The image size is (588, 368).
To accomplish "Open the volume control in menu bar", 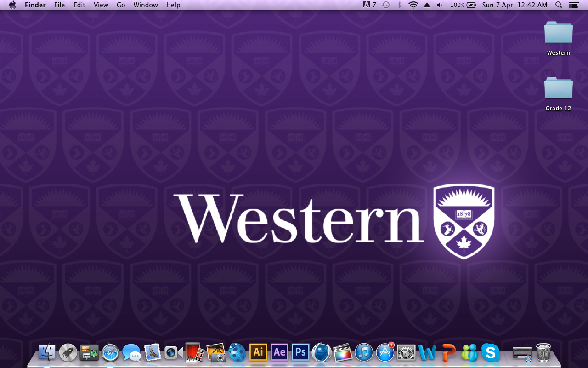I will click(x=440, y=5).
